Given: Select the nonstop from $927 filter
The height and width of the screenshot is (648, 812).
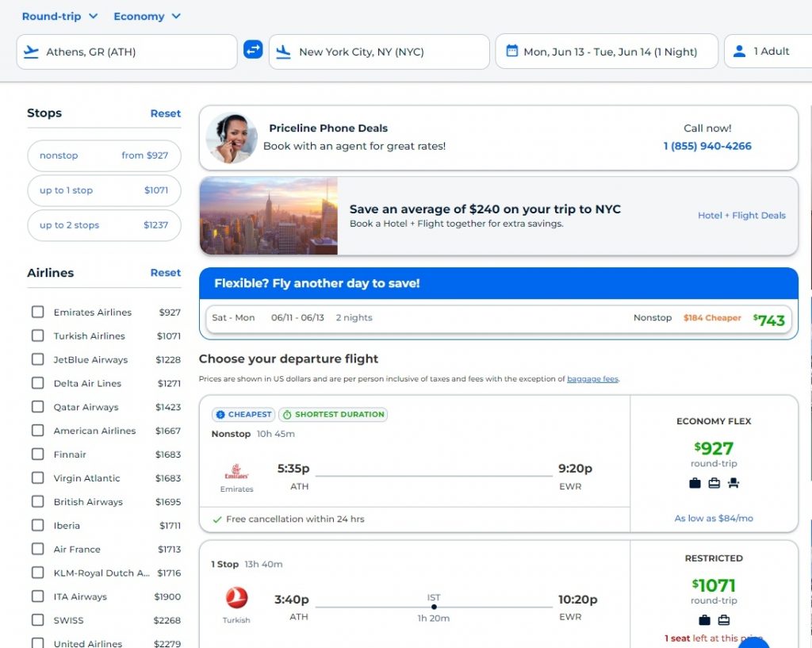Looking at the screenshot, I should pos(104,155).
